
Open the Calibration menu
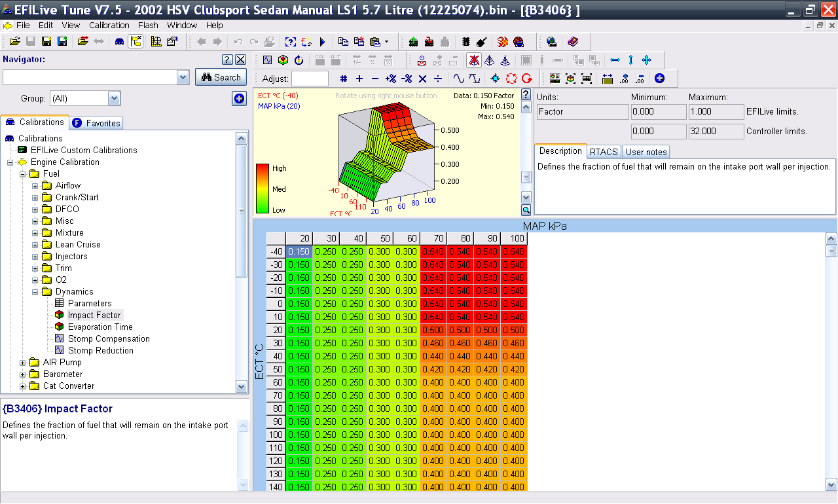(x=109, y=26)
